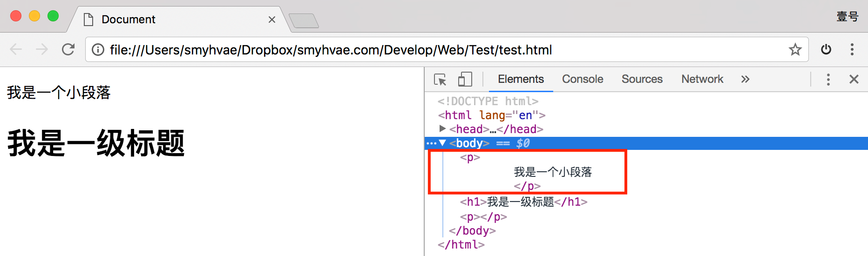This screenshot has width=868, height=256.
Task: View the site information icon in the address bar
Action: (x=98, y=49)
